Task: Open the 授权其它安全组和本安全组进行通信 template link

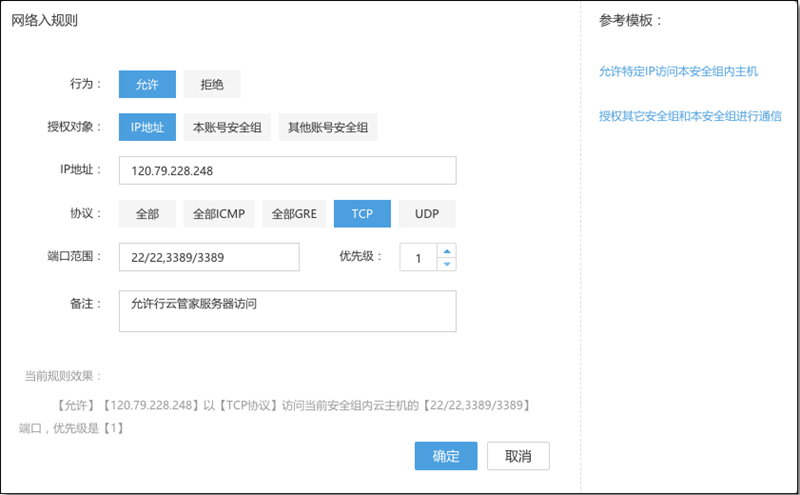Action: pos(689,116)
